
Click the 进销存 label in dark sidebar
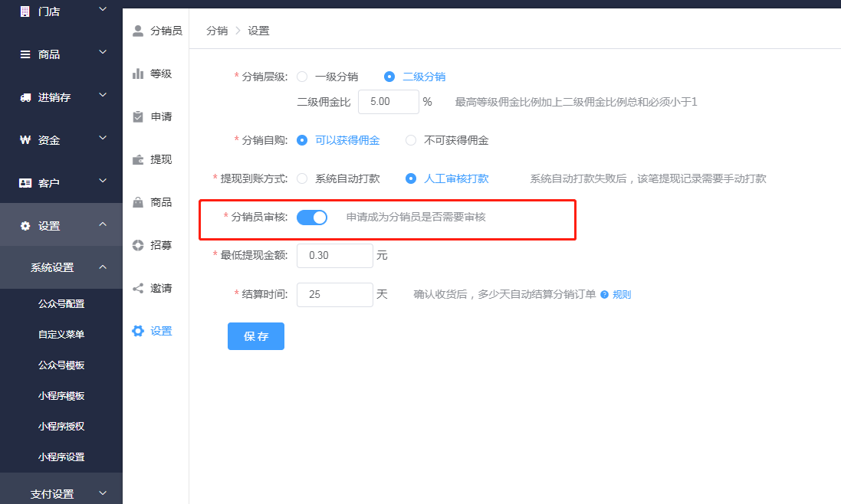(x=54, y=97)
